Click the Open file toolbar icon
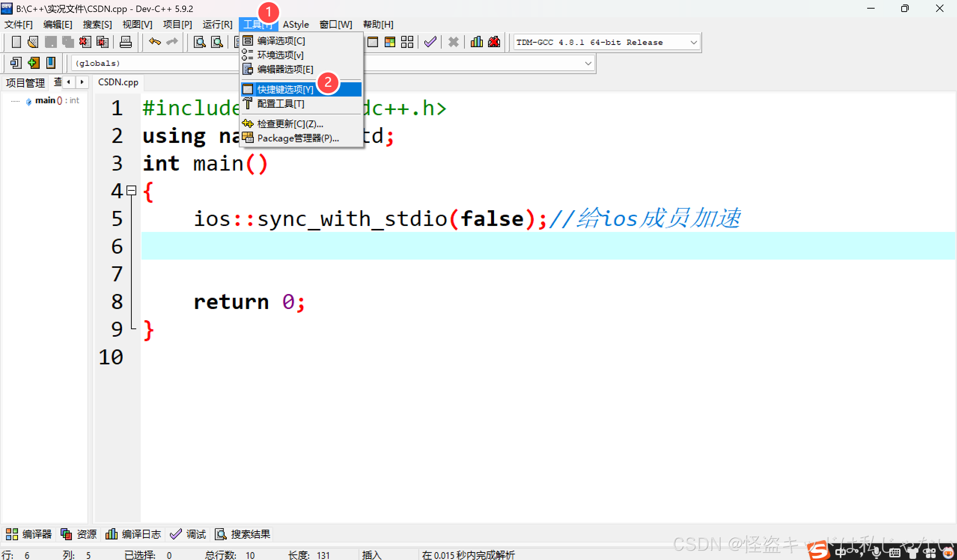The image size is (957, 560). pyautogui.click(x=33, y=42)
